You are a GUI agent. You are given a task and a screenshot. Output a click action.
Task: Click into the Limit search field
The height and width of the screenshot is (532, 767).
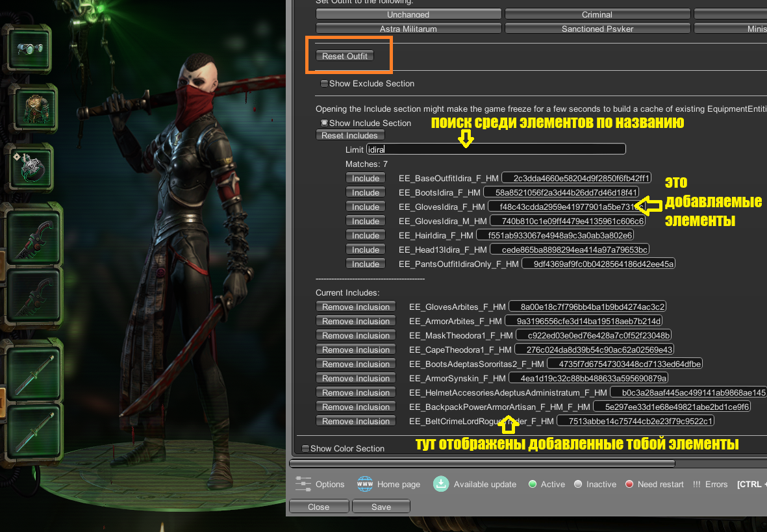[x=496, y=149]
